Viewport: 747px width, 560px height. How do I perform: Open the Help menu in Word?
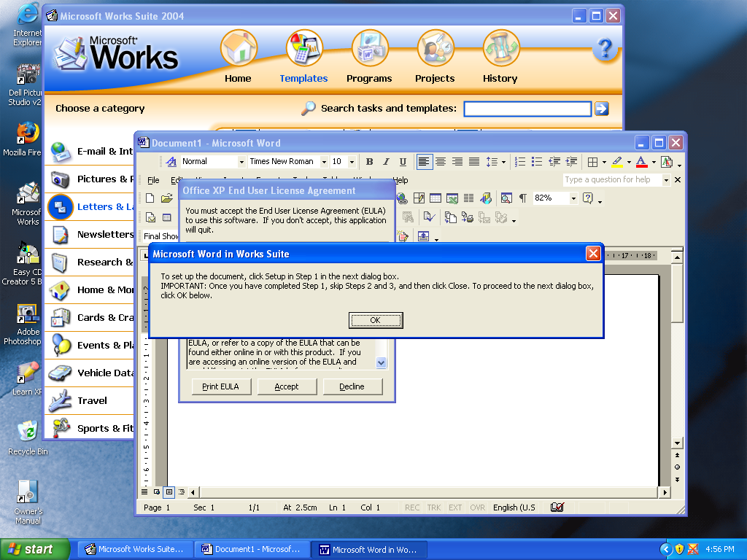click(400, 180)
